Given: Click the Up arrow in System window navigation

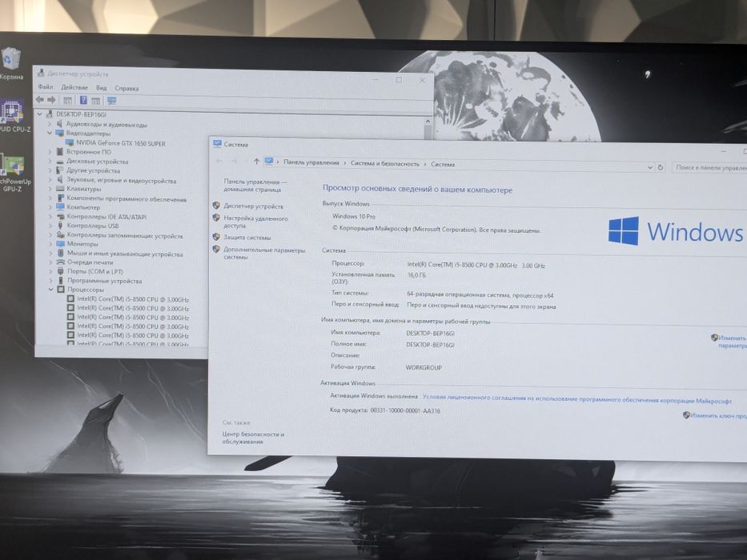Looking at the screenshot, I should point(256,162).
